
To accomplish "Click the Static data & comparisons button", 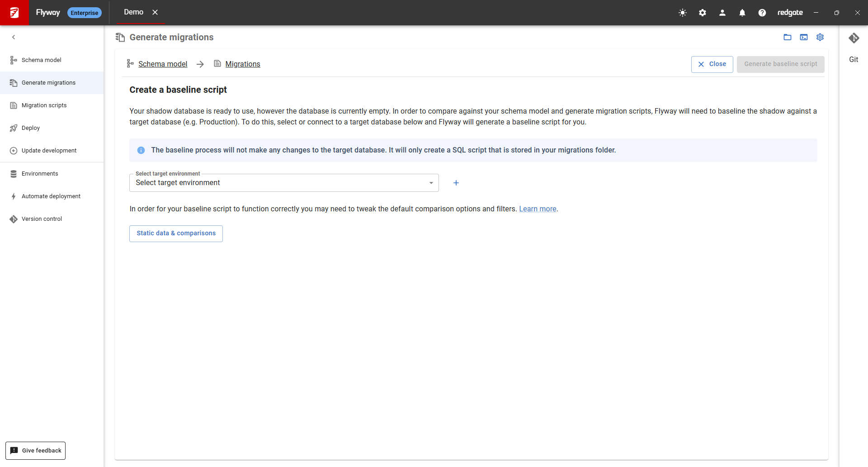I will click(x=176, y=233).
